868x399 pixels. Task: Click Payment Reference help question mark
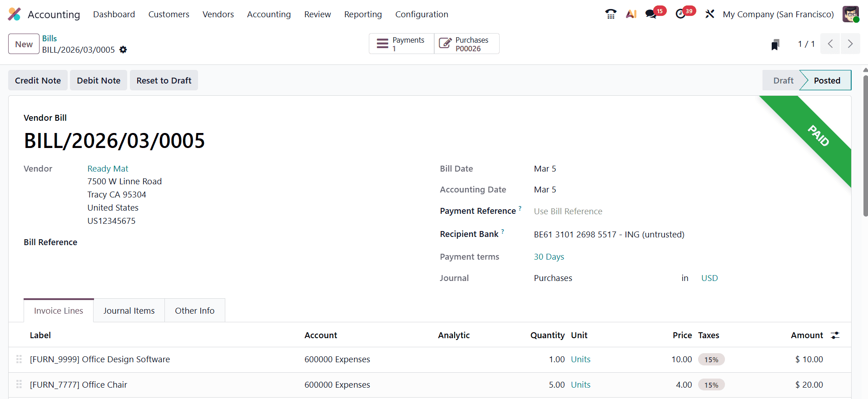[x=520, y=208]
